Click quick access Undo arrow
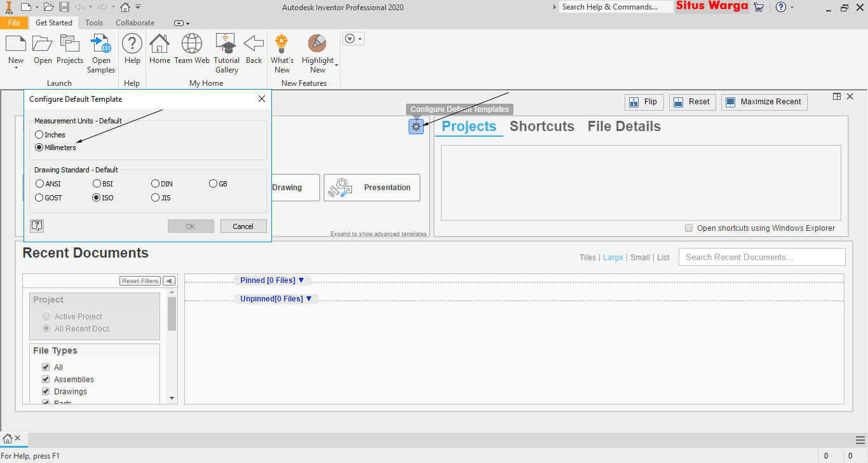Image resolution: width=868 pixels, height=463 pixels. [79, 7]
